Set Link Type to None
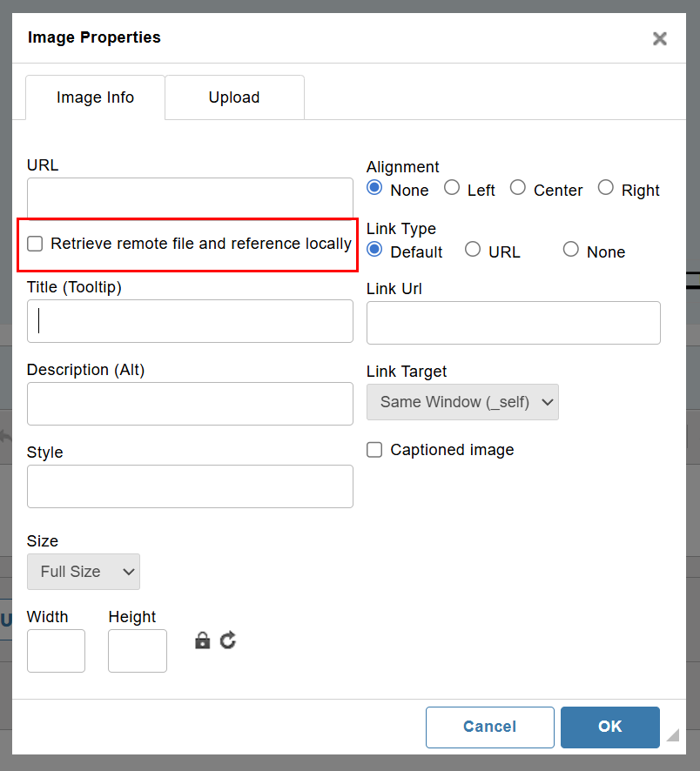Screen dimensions: 700x771 tap(570, 249)
